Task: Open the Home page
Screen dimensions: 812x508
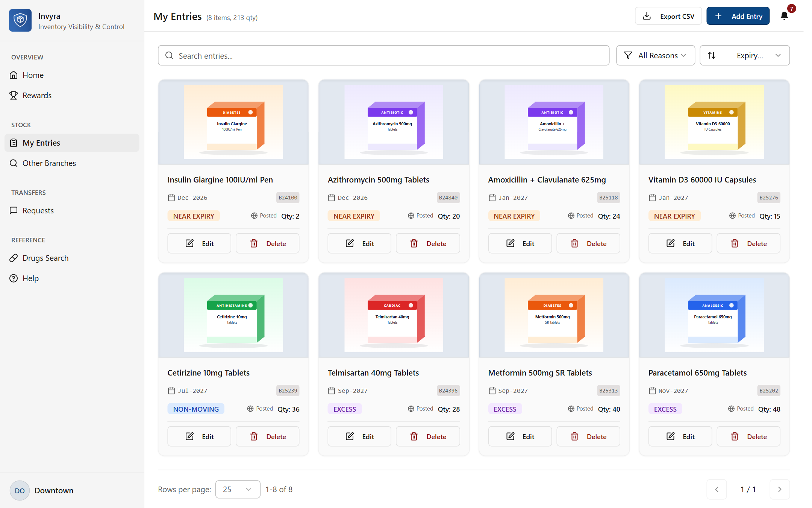Action: click(x=72, y=75)
